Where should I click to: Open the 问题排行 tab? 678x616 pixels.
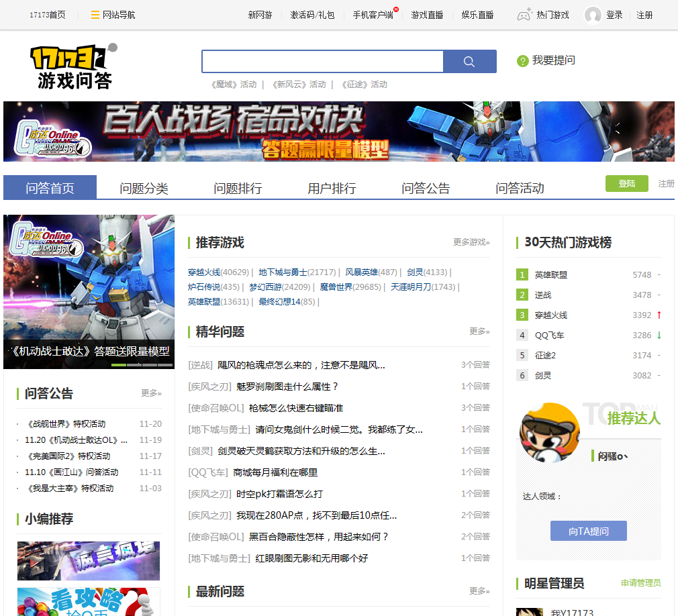tap(238, 188)
